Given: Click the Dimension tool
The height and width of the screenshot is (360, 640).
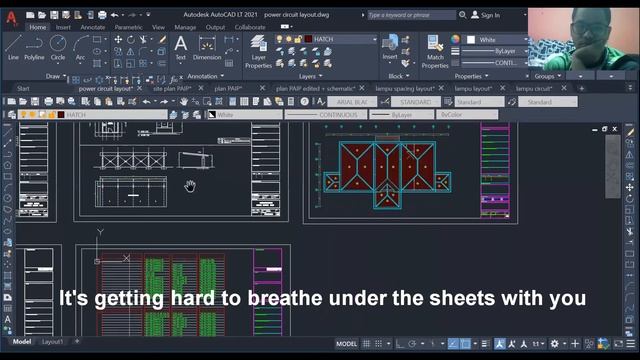Looking at the screenshot, I should coord(207,48).
